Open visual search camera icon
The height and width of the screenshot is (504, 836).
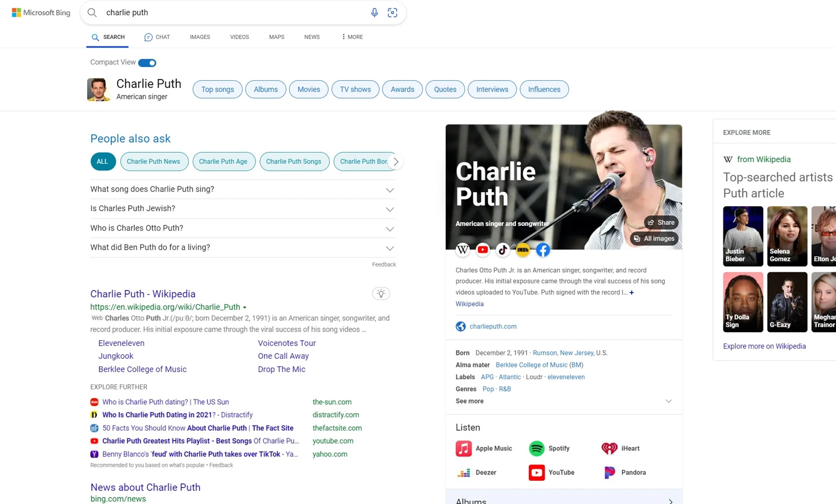[x=392, y=13]
